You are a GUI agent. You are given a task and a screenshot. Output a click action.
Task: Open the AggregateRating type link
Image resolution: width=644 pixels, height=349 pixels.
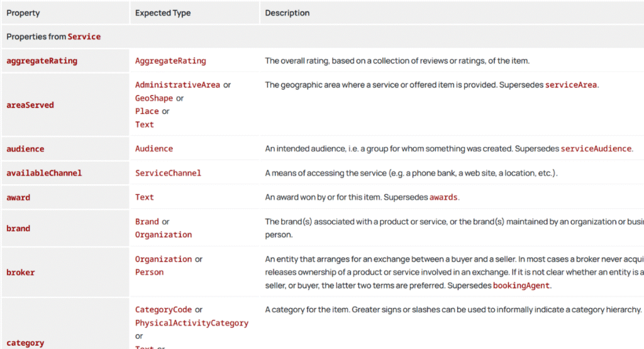tap(170, 61)
